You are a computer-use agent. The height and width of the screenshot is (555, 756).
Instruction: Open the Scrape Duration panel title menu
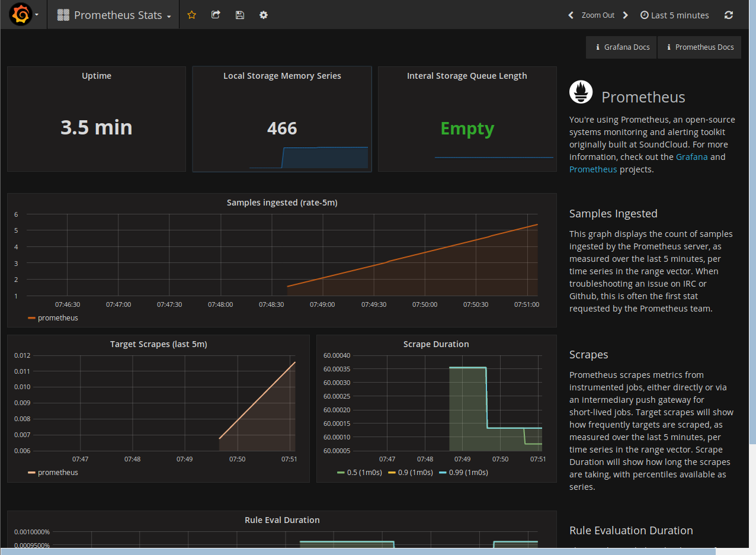click(436, 344)
